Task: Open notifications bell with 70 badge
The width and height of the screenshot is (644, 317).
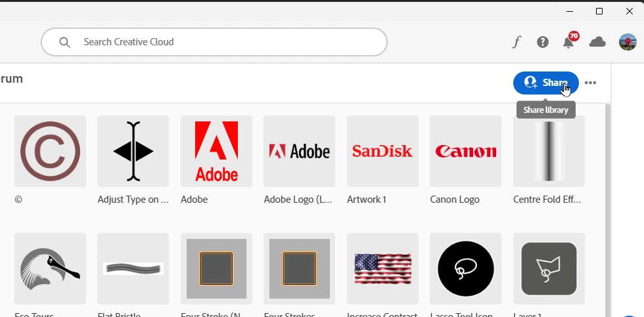Action: coord(569,41)
